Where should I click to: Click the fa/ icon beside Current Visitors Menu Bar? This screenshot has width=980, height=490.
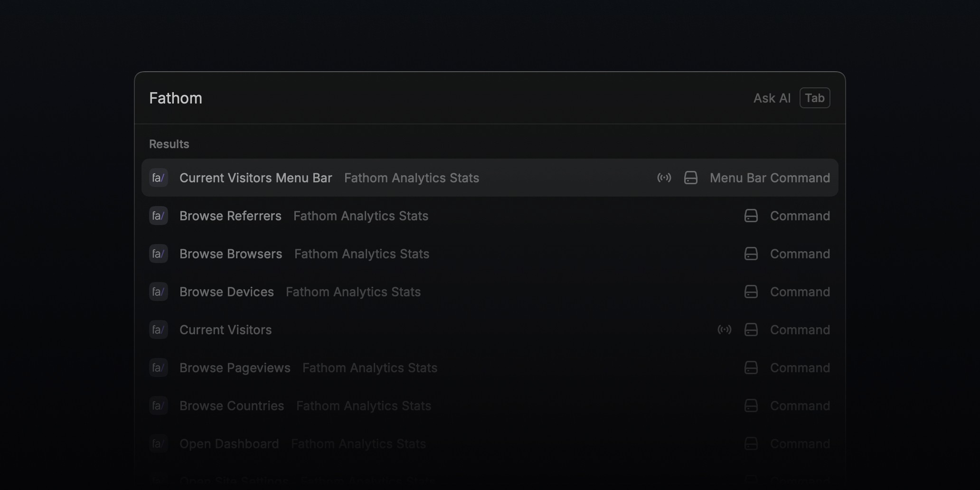[x=158, y=178]
